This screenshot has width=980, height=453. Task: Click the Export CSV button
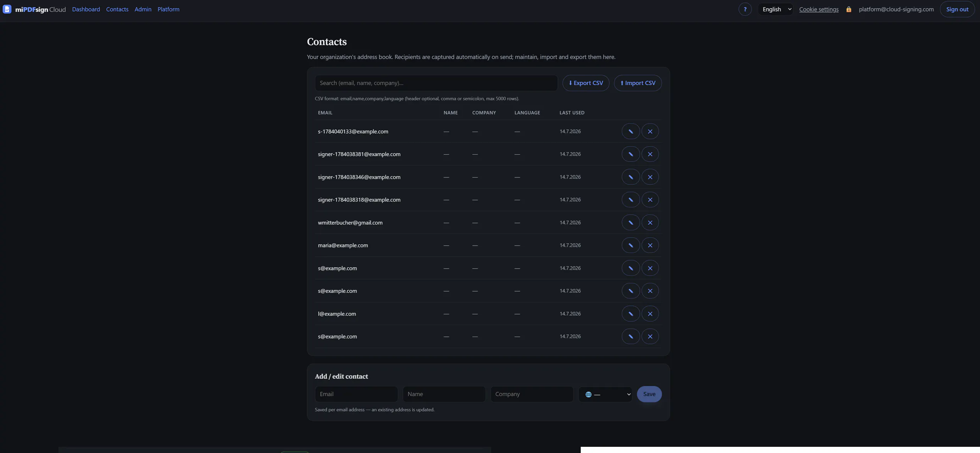point(586,83)
